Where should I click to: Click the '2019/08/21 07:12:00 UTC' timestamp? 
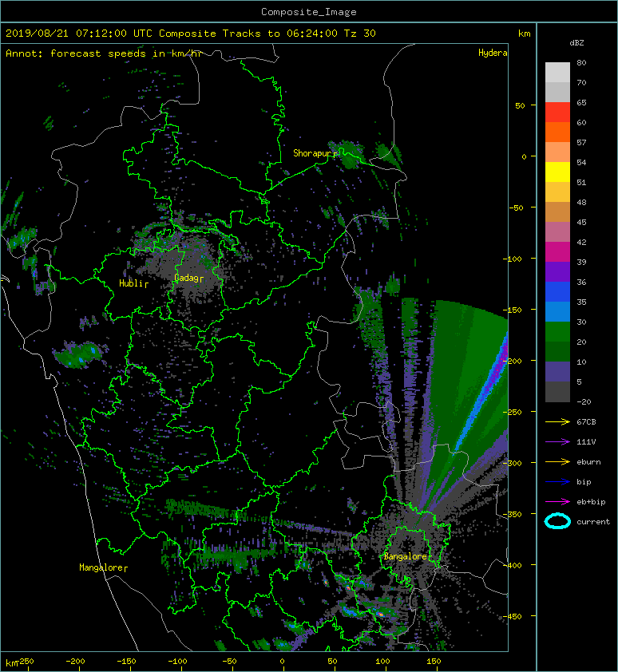click(79, 34)
